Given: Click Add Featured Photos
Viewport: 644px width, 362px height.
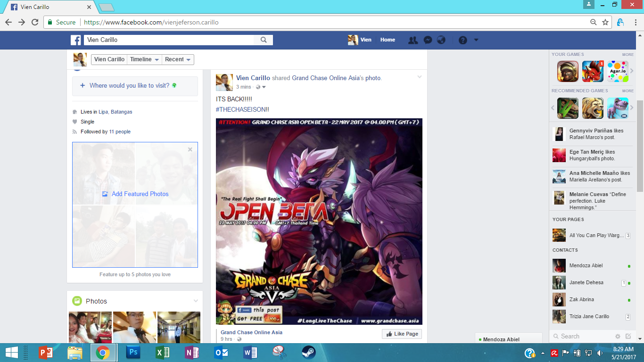Looking at the screenshot, I should [135, 194].
